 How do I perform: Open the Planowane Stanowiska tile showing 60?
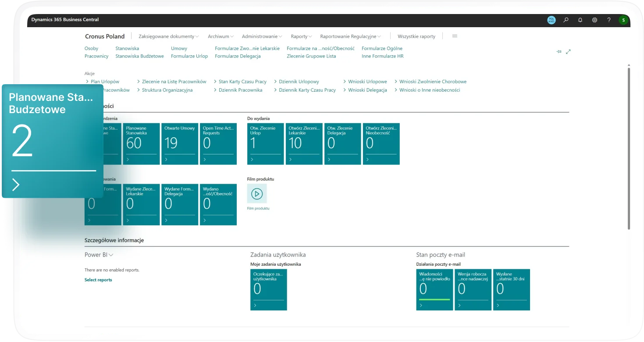141,144
